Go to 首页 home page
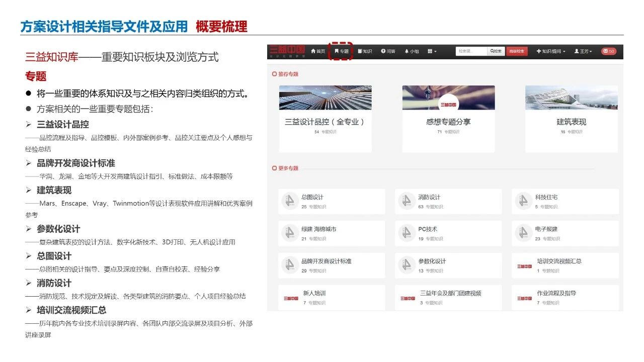Image resolution: width=644 pixels, height=362 pixels. [318, 51]
